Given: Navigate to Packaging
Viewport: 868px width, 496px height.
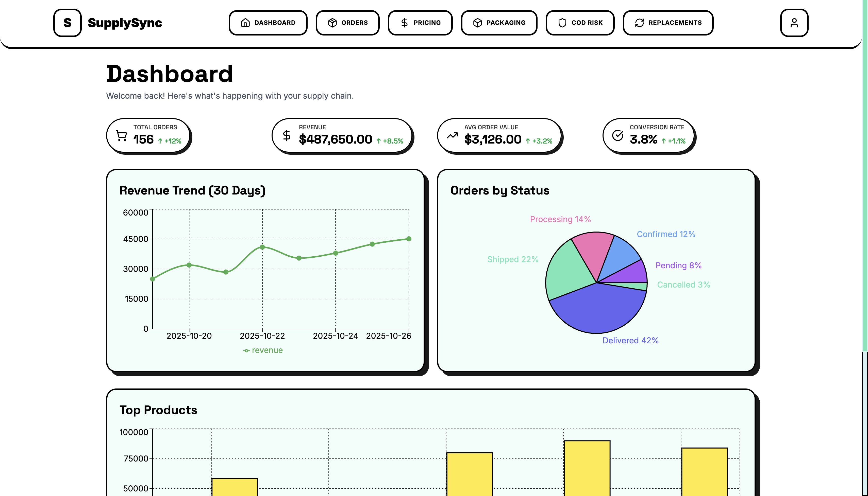Looking at the screenshot, I should [499, 23].
